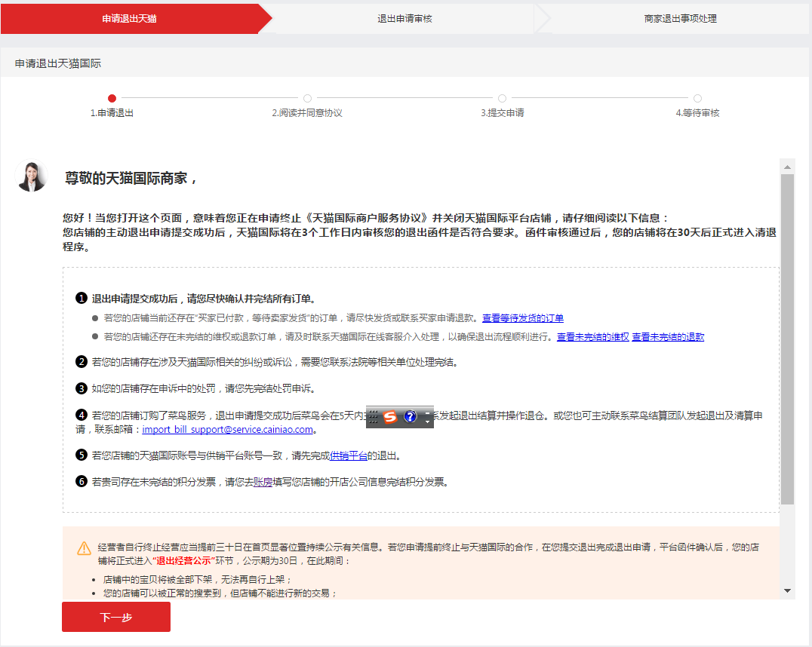812x647 pixels.
Task: Open the blue question-mark help icon
Action: (x=410, y=417)
